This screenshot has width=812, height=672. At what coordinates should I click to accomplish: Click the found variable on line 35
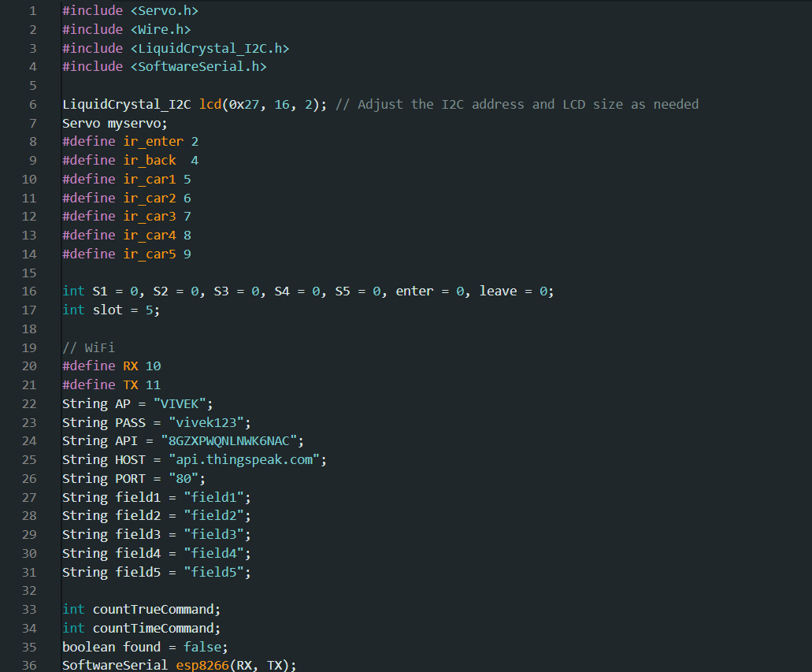point(142,647)
